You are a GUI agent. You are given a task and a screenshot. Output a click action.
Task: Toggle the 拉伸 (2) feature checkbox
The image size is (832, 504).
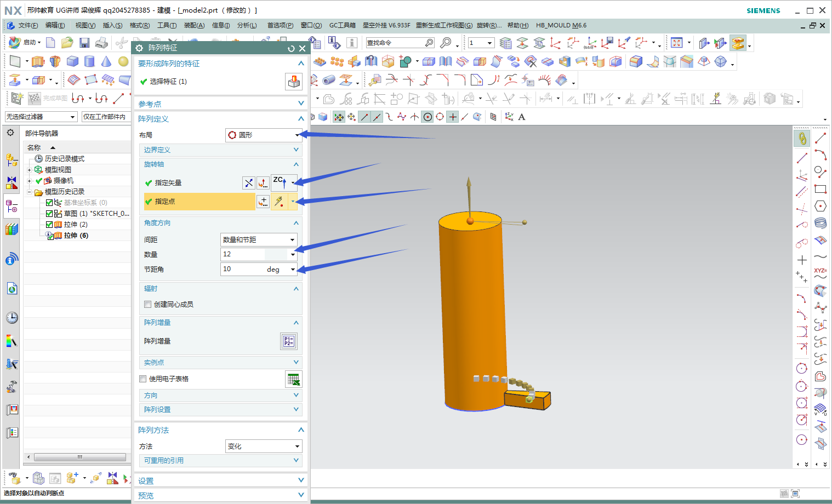(49, 225)
